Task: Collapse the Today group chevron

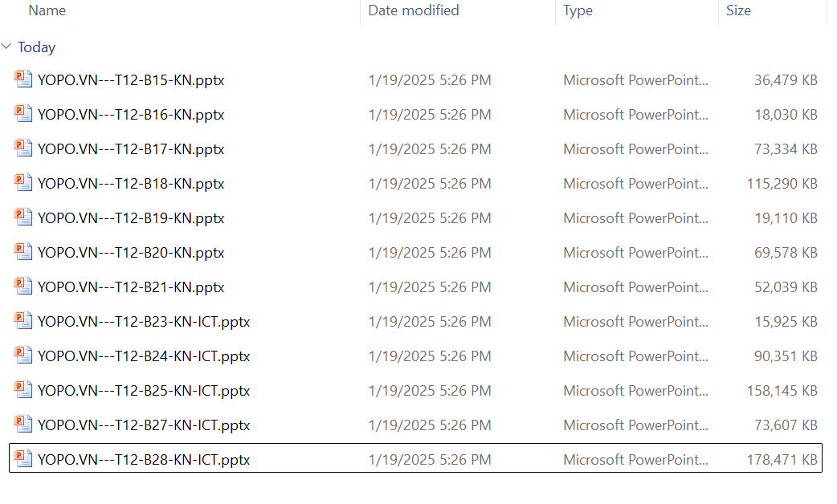Action: click(7, 47)
